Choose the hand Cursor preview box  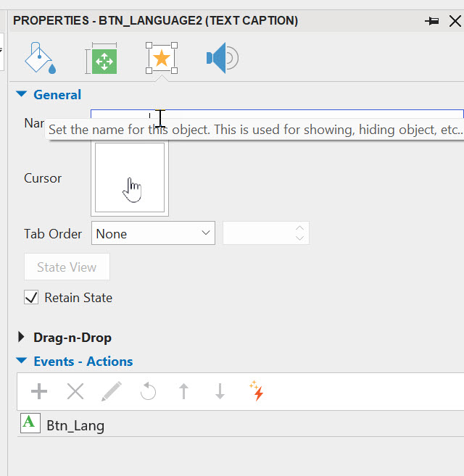pos(130,178)
